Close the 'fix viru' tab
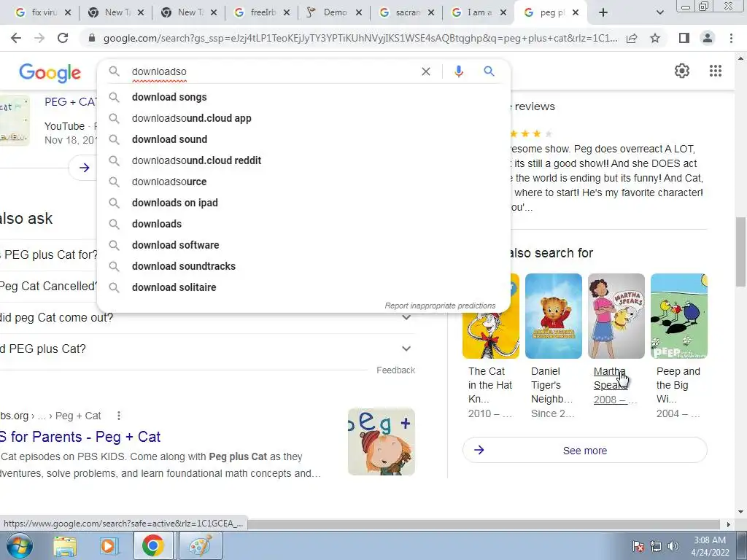 tap(68, 13)
